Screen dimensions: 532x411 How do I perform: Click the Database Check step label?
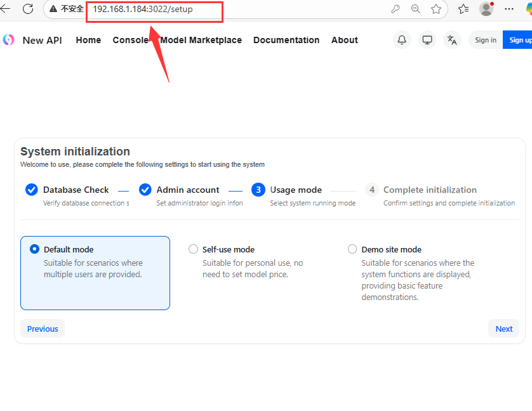[x=76, y=190]
